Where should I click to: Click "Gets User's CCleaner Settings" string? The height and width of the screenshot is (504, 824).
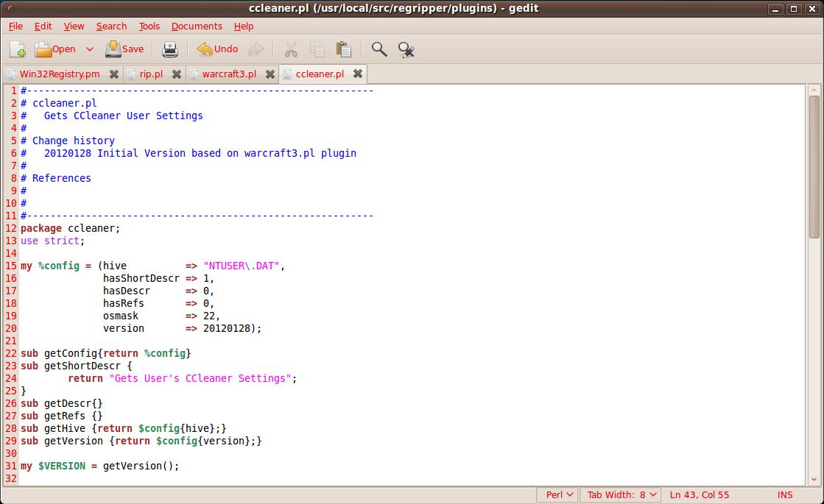point(200,378)
